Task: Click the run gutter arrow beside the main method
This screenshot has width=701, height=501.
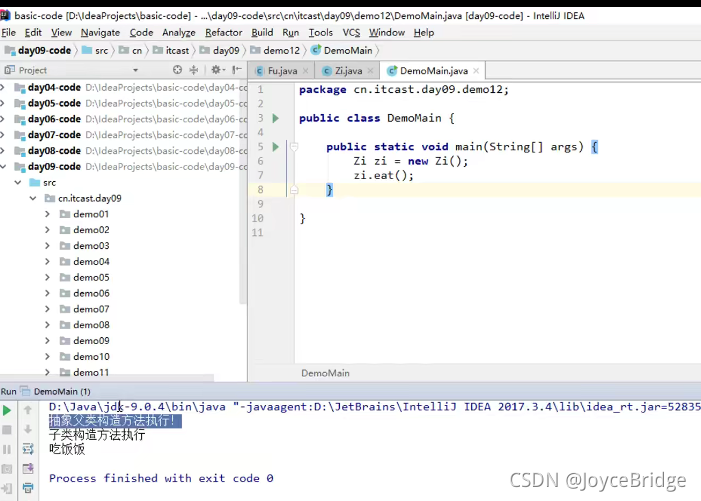Action: pos(276,147)
